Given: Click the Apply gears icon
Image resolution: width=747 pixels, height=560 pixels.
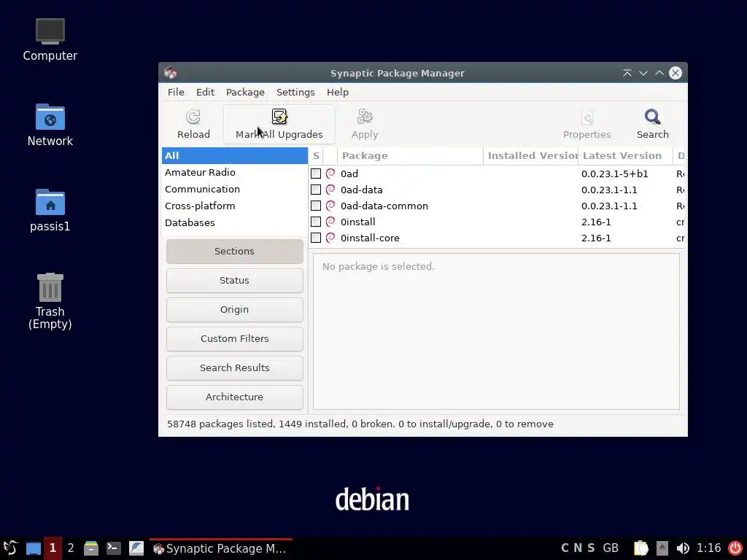Looking at the screenshot, I should point(365,117).
